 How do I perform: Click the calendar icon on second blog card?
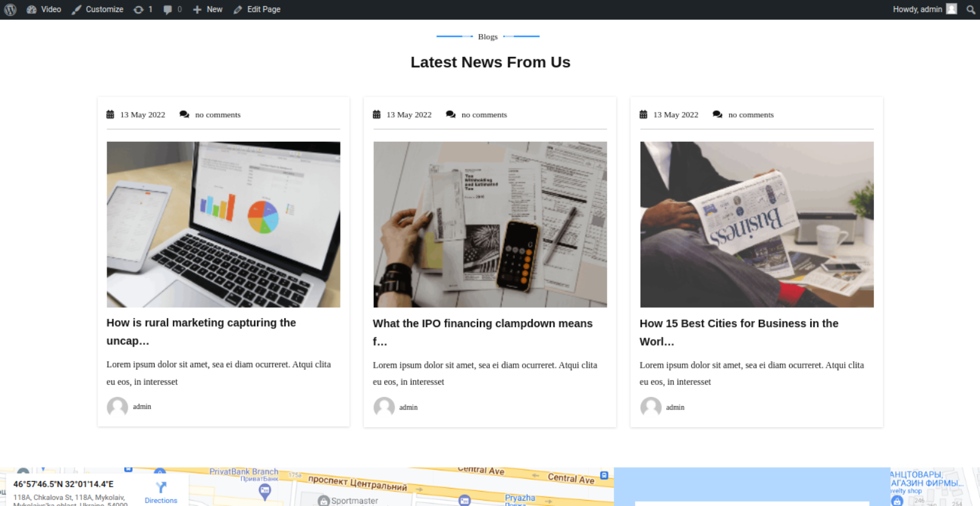tap(376, 115)
